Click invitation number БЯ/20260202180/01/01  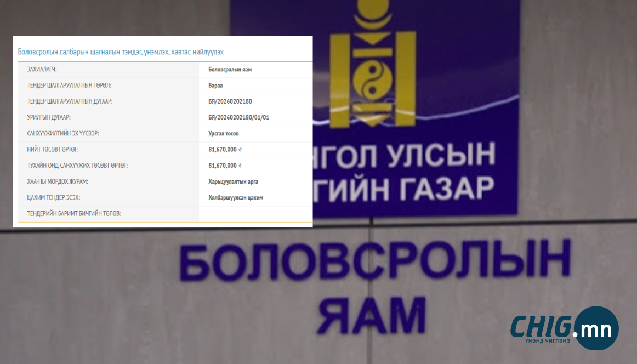(238, 117)
